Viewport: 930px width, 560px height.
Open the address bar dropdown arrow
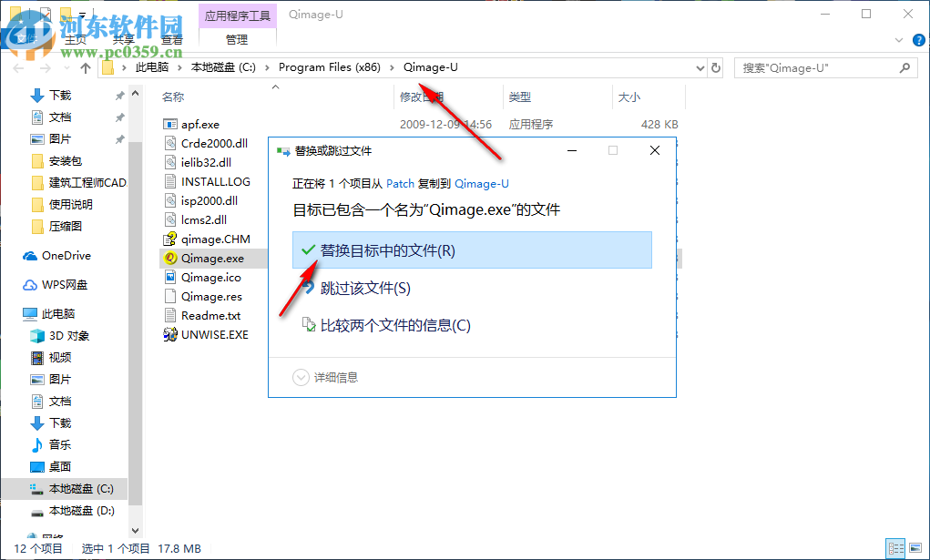coord(700,67)
